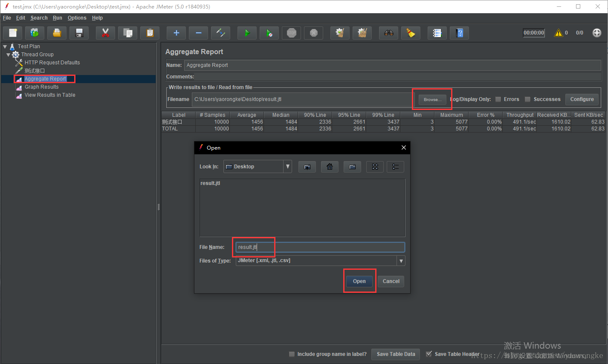Image resolution: width=608 pixels, height=364 pixels.
Task: Create new folder in Open dialog
Action: pos(352,167)
